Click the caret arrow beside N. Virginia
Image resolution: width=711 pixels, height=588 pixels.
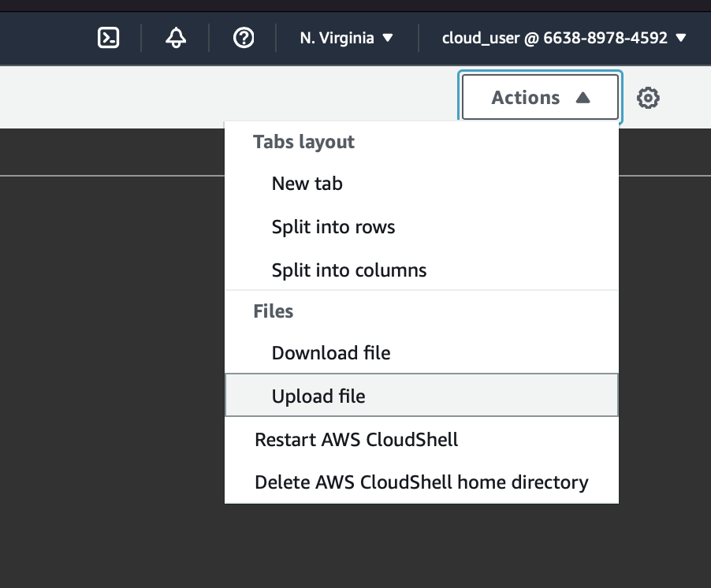pyautogui.click(x=387, y=38)
